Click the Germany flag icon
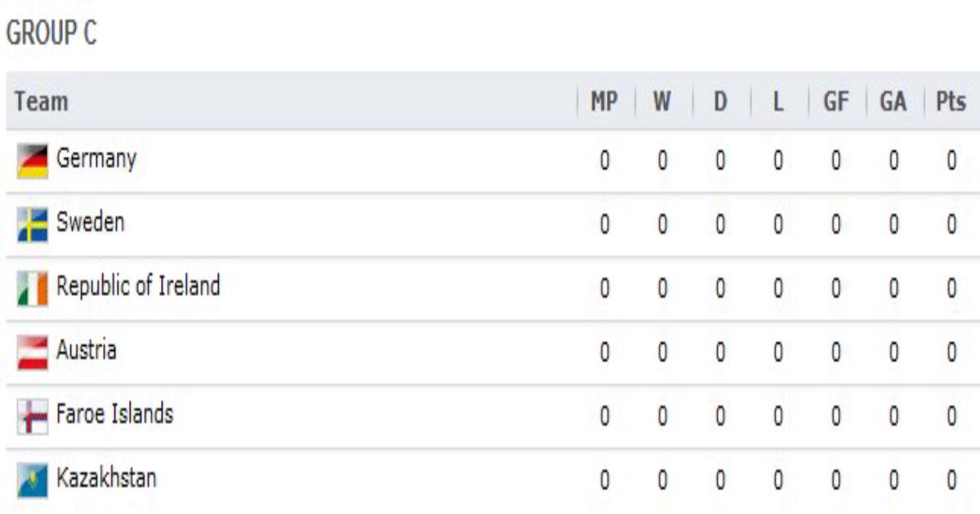Viewport: 980px width, 514px height. (33, 162)
